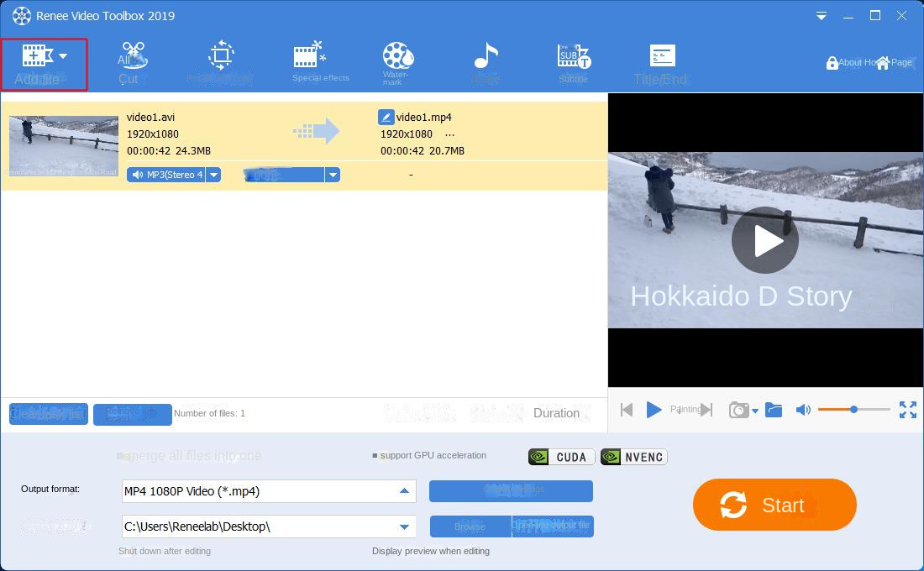Adjust the orange volume slider handle
The width and height of the screenshot is (924, 571).
(853, 409)
